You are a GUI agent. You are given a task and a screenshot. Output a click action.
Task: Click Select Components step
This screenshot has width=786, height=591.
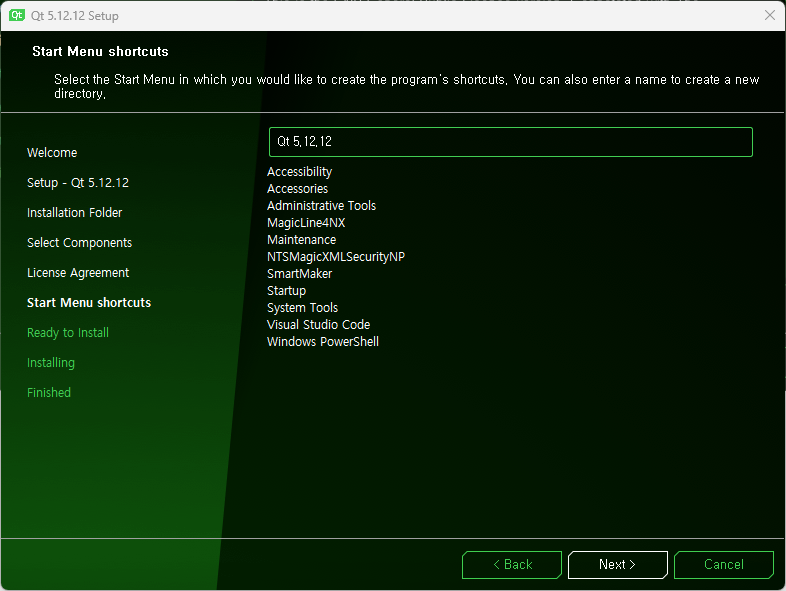[79, 243]
